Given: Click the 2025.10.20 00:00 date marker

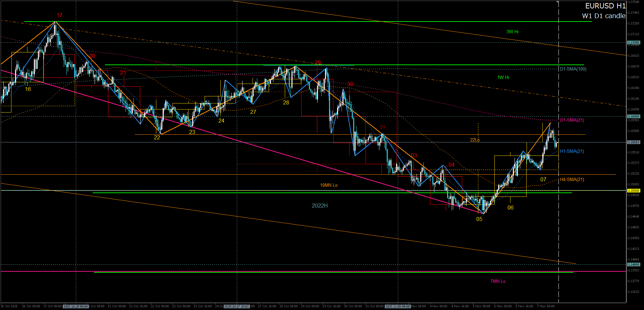Looking at the screenshot, I should click(x=76, y=306).
